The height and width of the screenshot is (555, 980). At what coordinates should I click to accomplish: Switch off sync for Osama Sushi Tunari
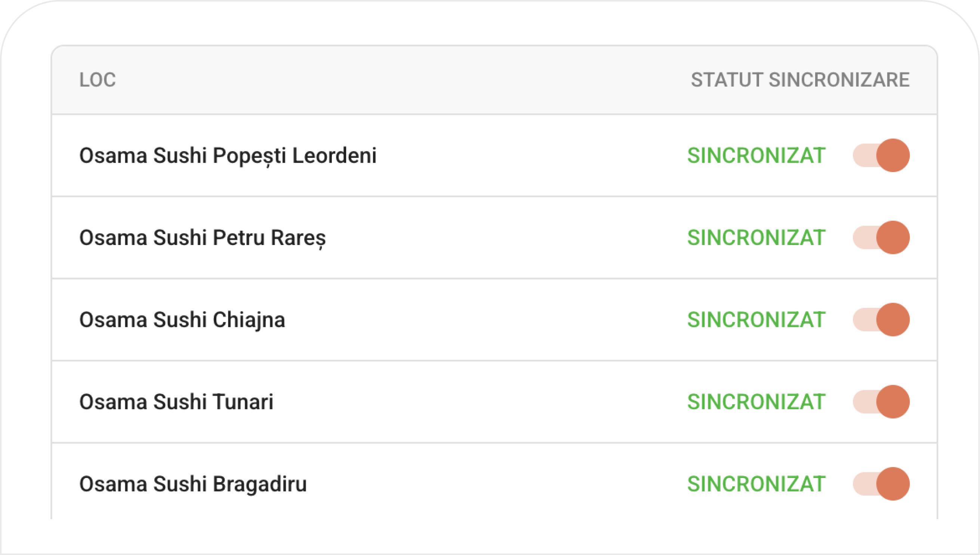pos(881,402)
